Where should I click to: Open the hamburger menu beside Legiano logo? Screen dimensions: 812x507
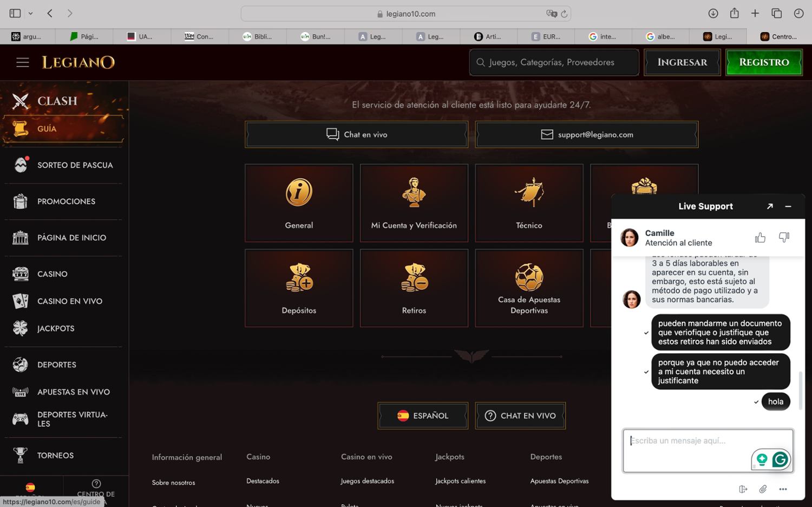[x=23, y=62]
